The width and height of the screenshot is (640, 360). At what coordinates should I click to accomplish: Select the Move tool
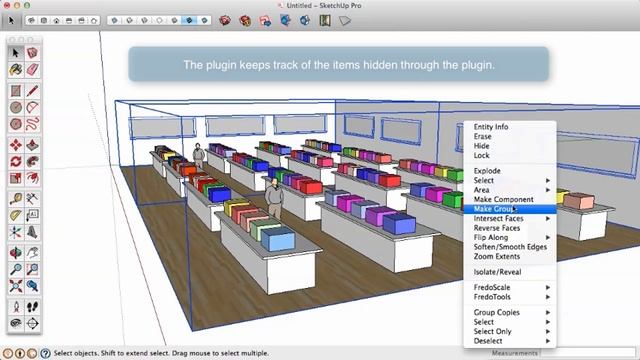16,145
